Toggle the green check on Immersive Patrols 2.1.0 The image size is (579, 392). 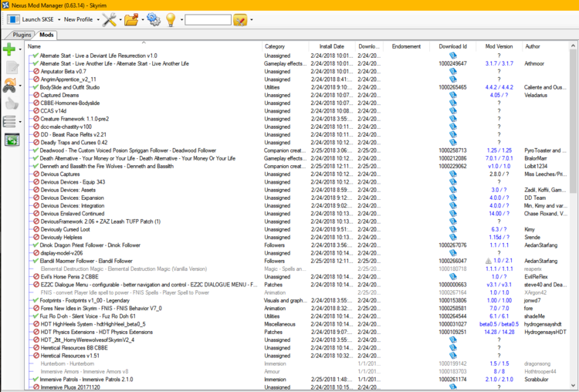(x=36, y=379)
